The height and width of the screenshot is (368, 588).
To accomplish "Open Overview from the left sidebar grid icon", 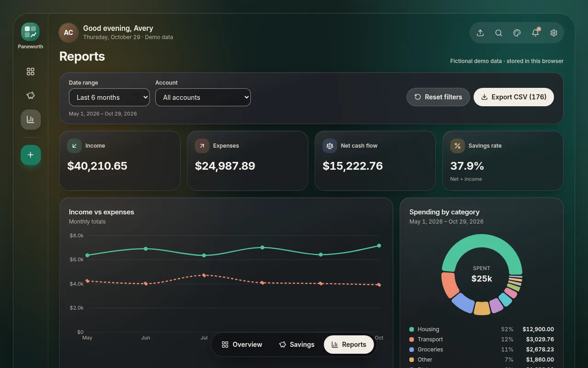I will point(30,72).
